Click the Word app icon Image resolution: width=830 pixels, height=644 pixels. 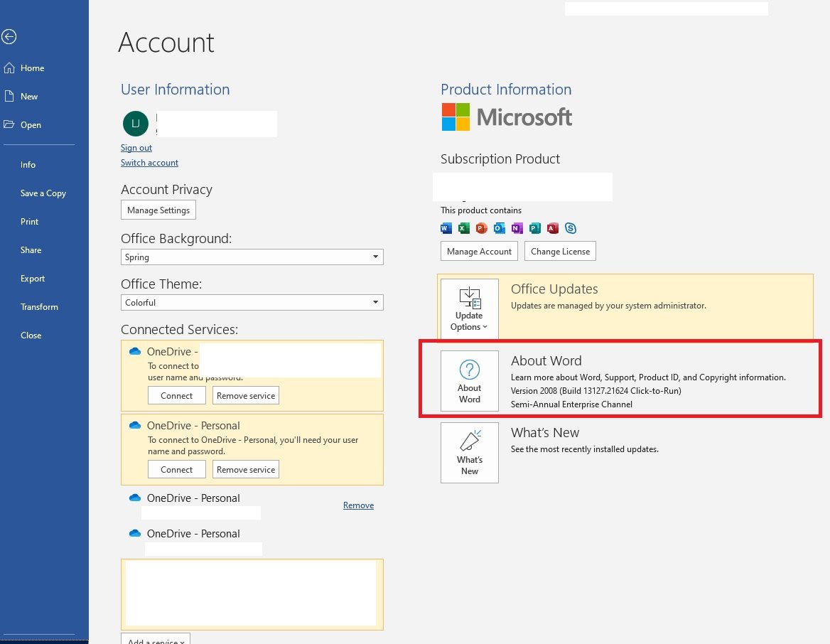[x=446, y=228]
